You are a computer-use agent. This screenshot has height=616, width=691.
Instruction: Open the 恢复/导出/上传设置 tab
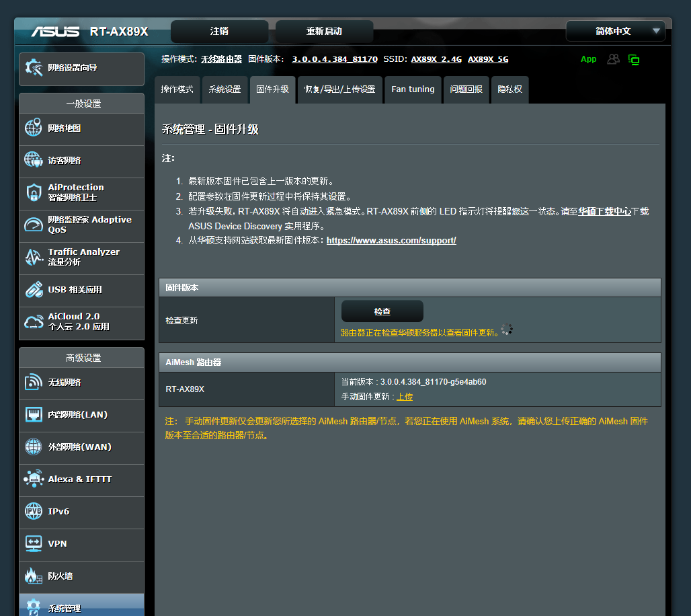(339, 89)
